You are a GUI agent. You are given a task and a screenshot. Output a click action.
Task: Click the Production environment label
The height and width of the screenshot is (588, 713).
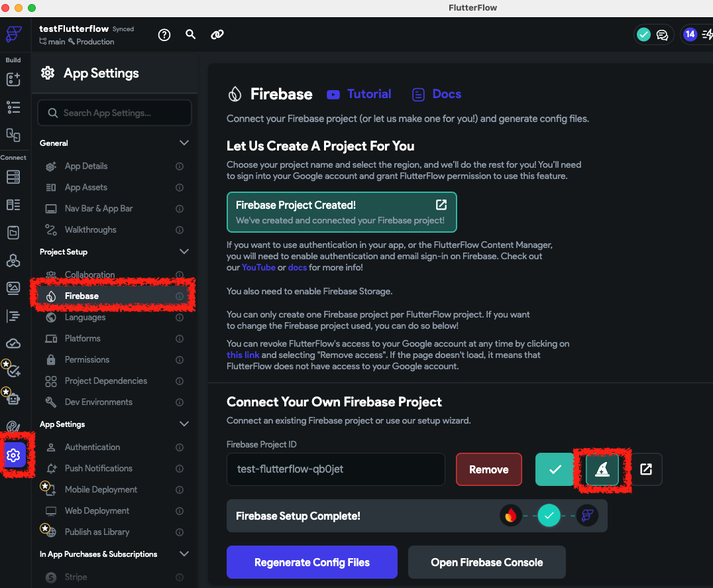pos(91,41)
